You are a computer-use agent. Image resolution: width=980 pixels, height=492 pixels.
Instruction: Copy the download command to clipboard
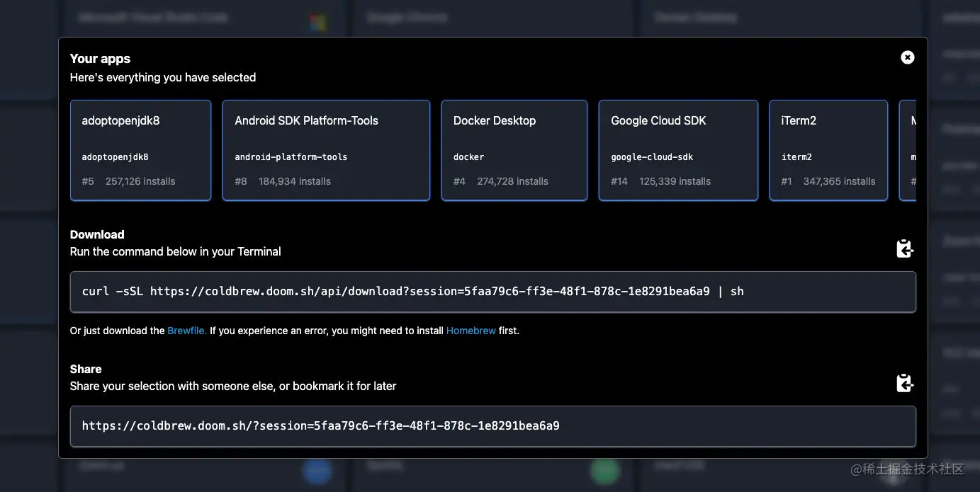[x=905, y=248]
